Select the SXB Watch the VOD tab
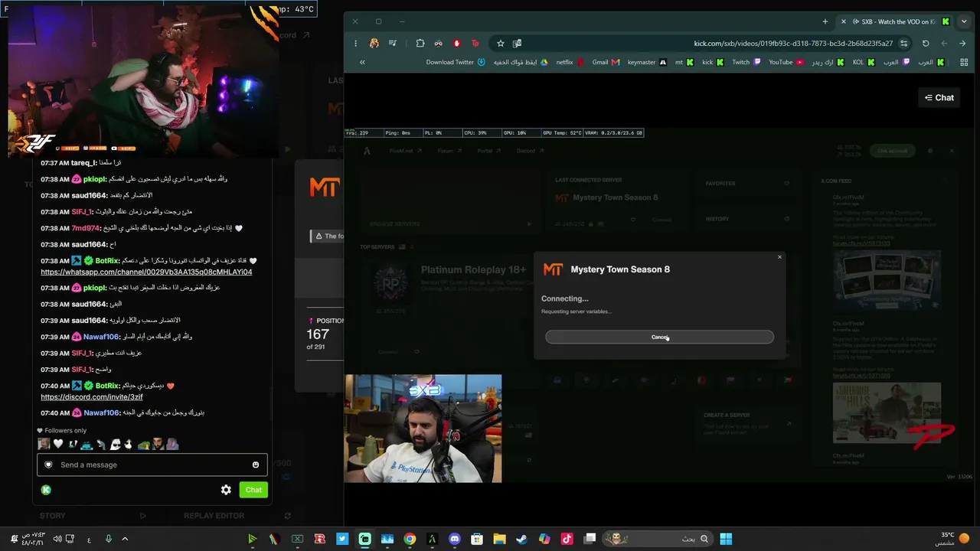Screen dimensions: 980x551 coord(896,21)
